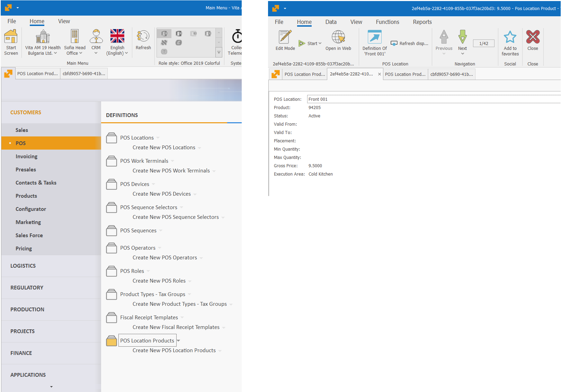Open quick access dropdown in right window title bar
Viewport: 561px width, 392px height.
pos(285,8)
